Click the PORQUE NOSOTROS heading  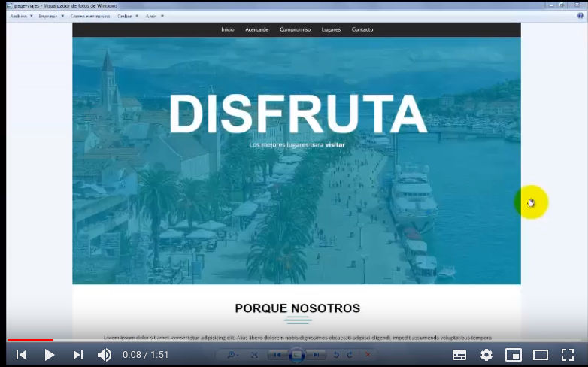tap(297, 308)
